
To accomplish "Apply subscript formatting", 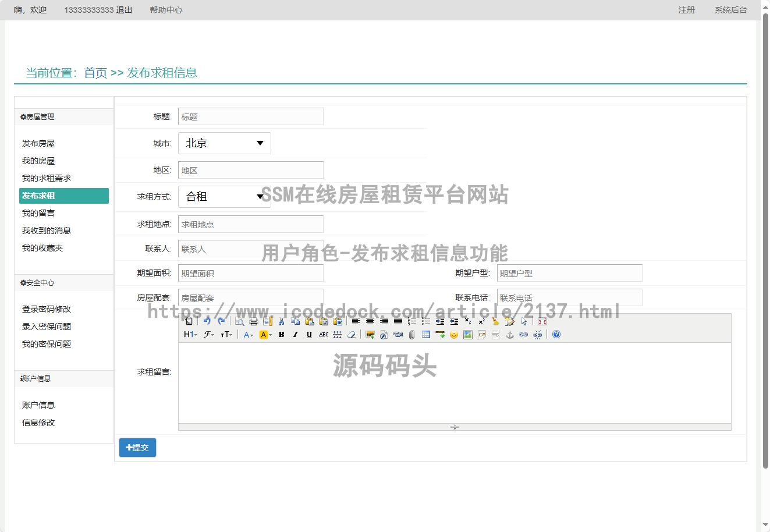I will pos(468,321).
